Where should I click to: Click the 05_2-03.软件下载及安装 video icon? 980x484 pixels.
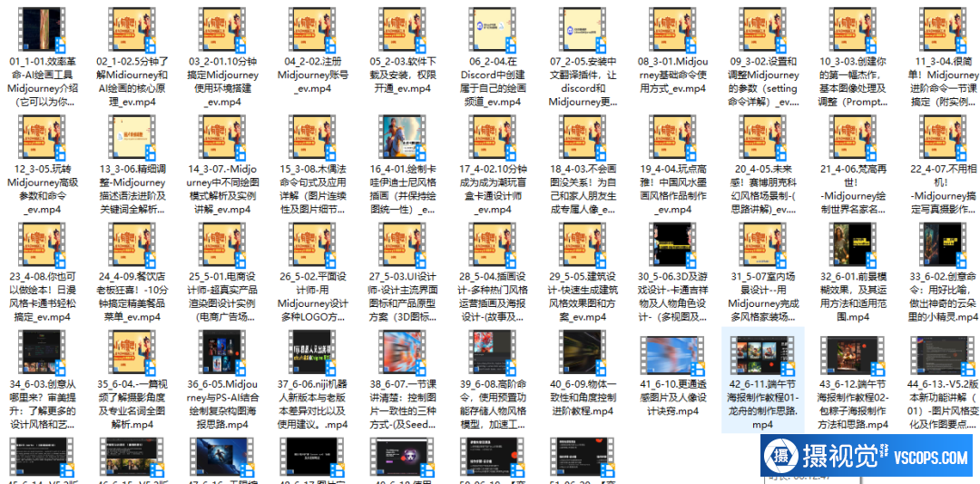click(x=403, y=28)
